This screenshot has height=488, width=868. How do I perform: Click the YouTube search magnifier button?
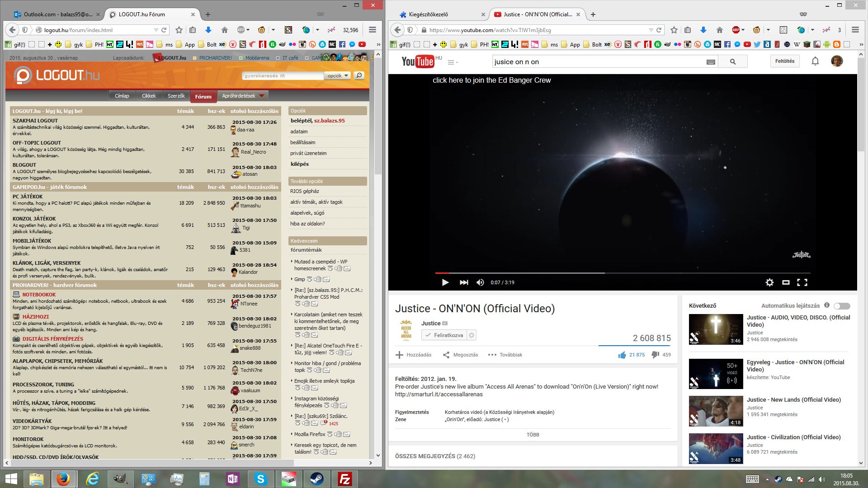(732, 62)
